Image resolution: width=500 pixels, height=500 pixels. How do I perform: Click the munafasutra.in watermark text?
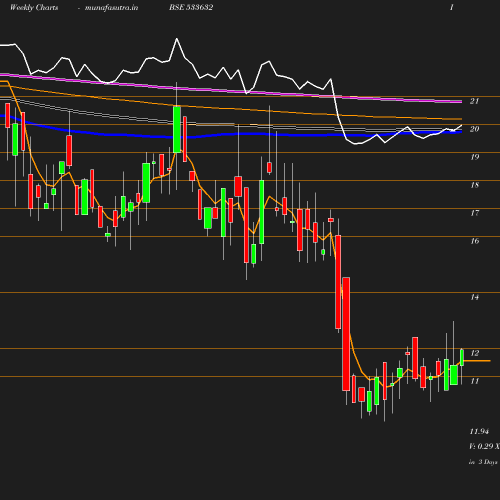pos(111,7)
